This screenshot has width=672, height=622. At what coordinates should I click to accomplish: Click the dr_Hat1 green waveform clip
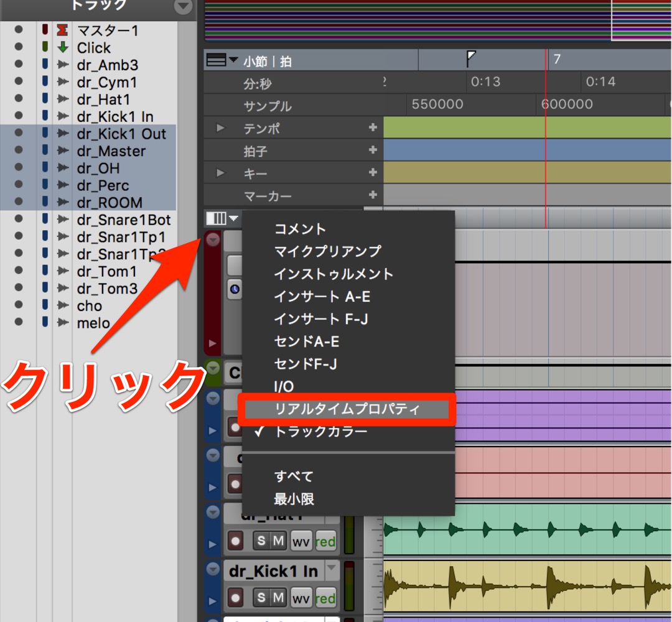click(527, 531)
